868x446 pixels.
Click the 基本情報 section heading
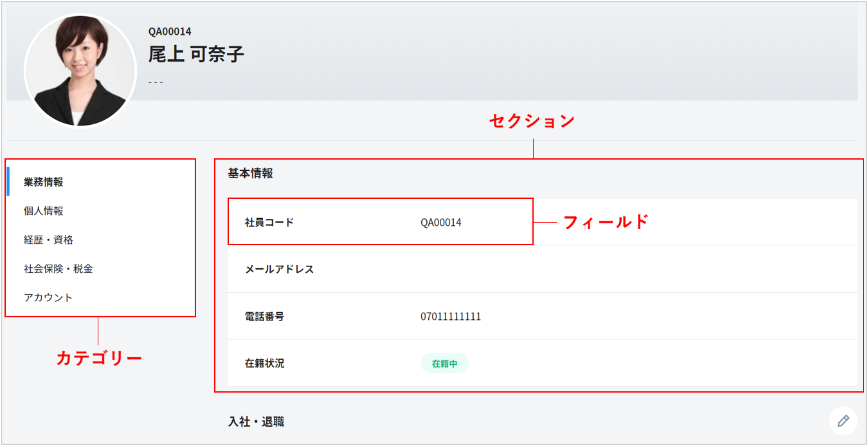click(251, 173)
